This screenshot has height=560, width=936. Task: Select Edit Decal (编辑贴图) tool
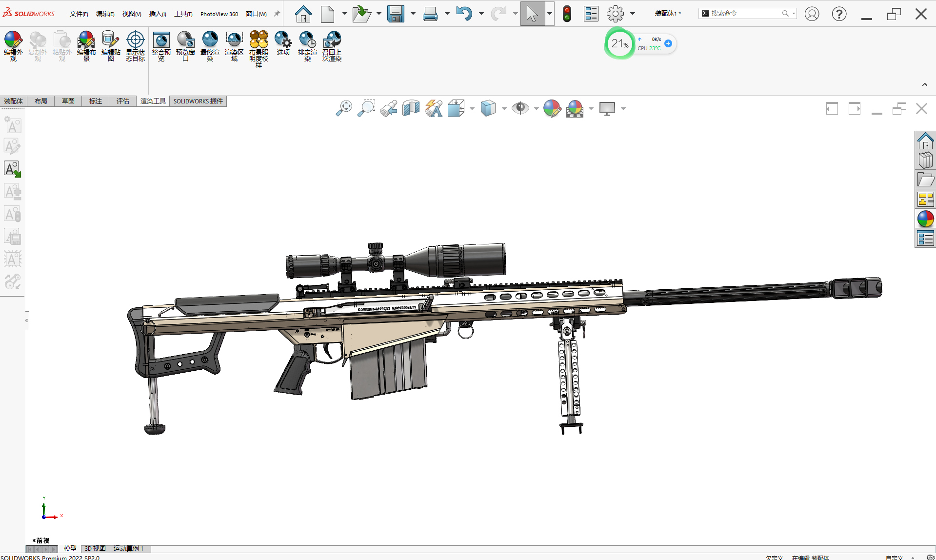click(111, 46)
